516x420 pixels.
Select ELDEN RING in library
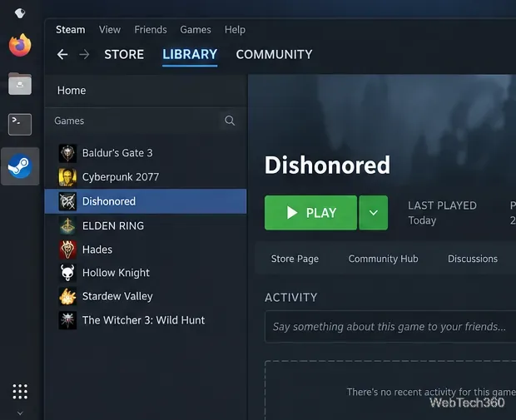click(146, 225)
